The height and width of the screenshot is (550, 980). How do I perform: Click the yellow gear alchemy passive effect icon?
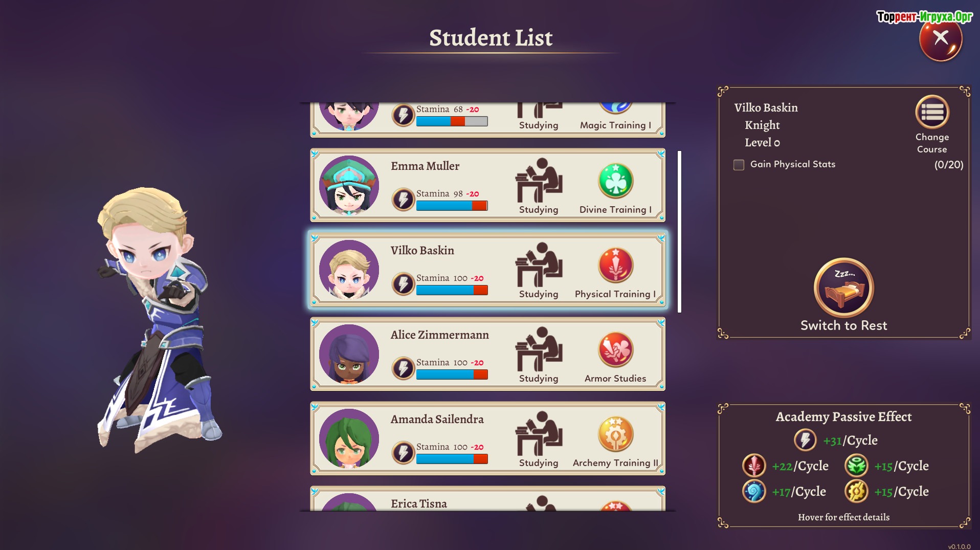856,491
